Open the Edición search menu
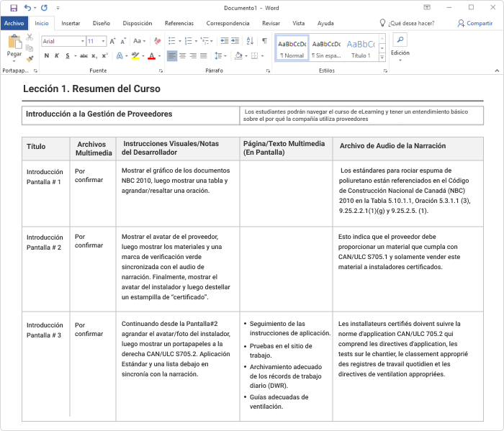This screenshot has height=431, width=504. [400, 47]
